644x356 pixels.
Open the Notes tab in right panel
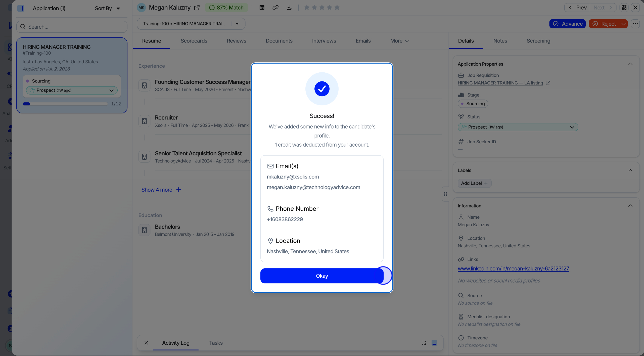[500, 41]
